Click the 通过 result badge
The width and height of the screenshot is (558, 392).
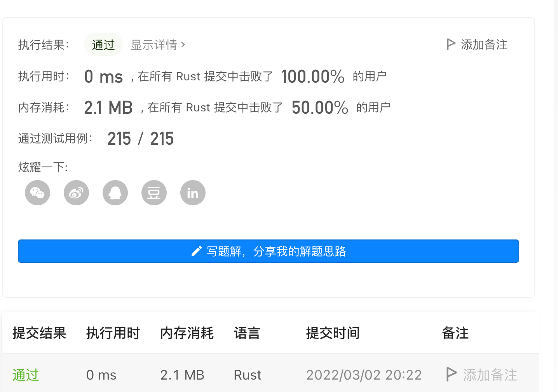tap(103, 45)
